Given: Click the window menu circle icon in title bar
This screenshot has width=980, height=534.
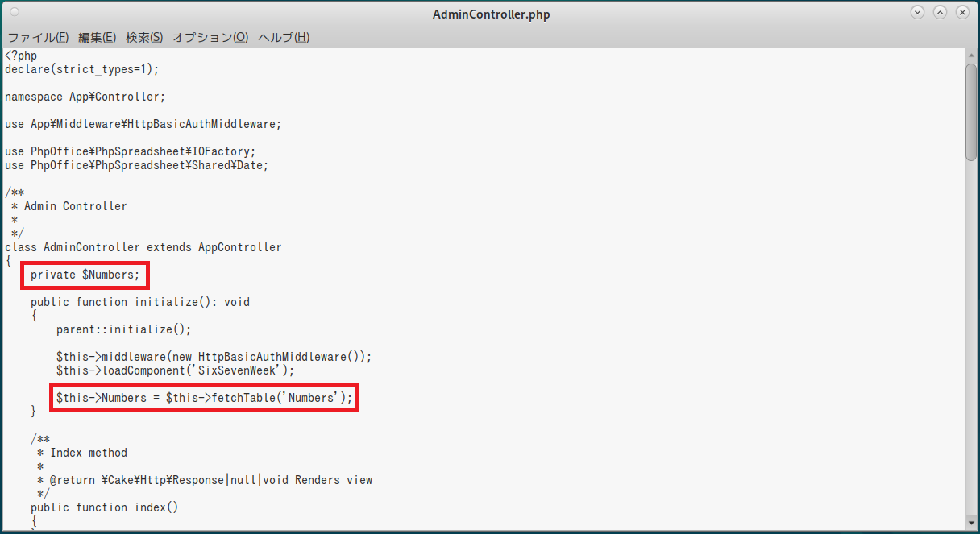Looking at the screenshot, I should tap(15, 13).
